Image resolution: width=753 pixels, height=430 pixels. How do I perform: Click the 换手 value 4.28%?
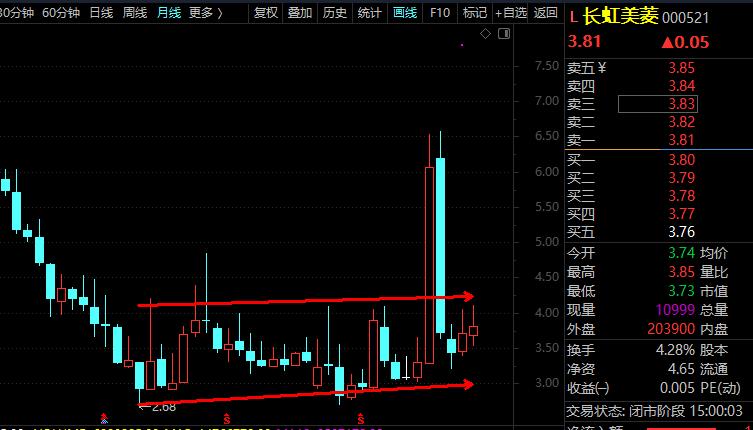(x=675, y=350)
